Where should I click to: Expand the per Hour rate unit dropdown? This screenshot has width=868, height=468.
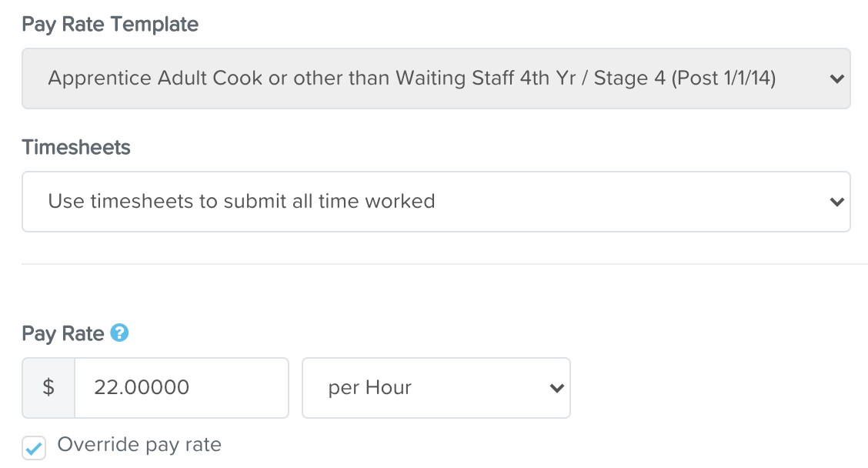[x=436, y=388]
